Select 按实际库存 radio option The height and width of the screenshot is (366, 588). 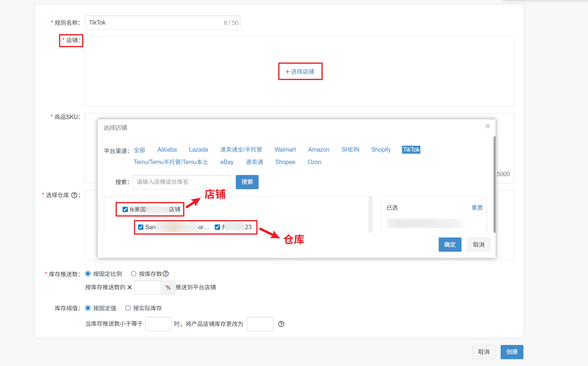point(128,308)
